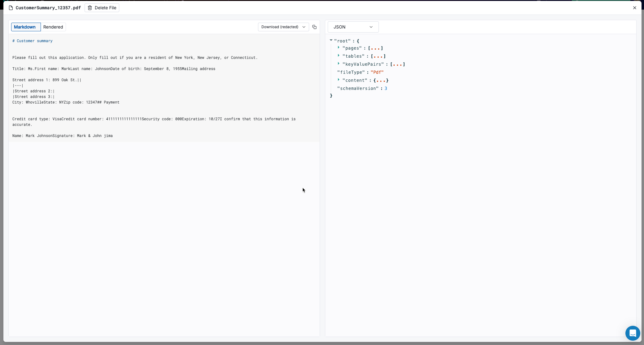Screen dimensions: 644x345
Task: Click the copy markdown icon
Action: [x=314, y=27]
